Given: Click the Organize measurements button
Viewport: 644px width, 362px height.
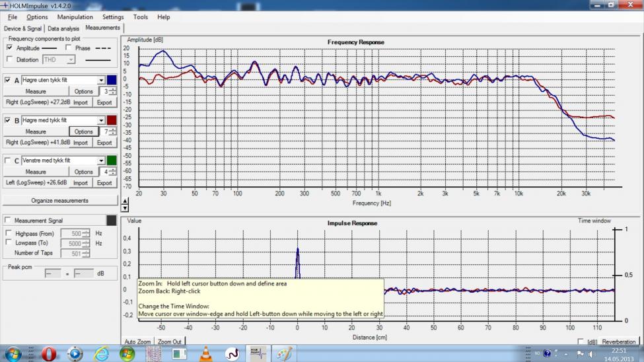Looking at the screenshot, I should click(59, 200).
